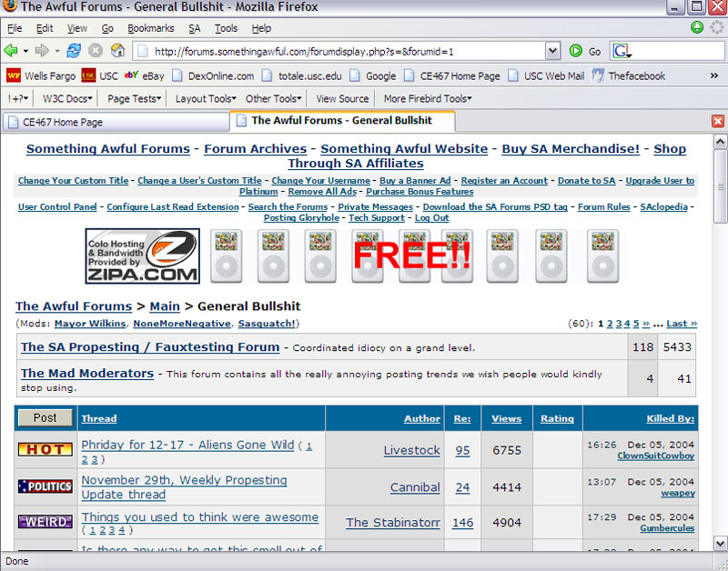Open last poster ClownSuitCowboy link
728x571 pixels.
(x=655, y=456)
